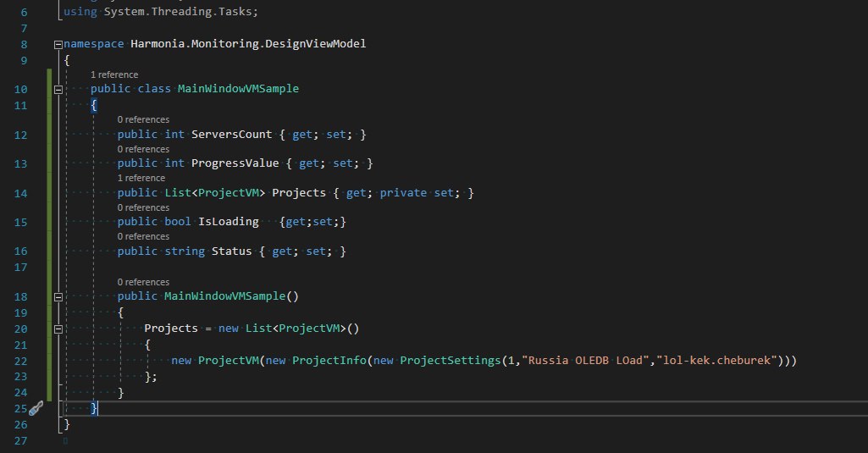Open '0 references' CodeLens above IsLoading
The height and width of the screenshot is (453, 868).
click(x=143, y=207)
